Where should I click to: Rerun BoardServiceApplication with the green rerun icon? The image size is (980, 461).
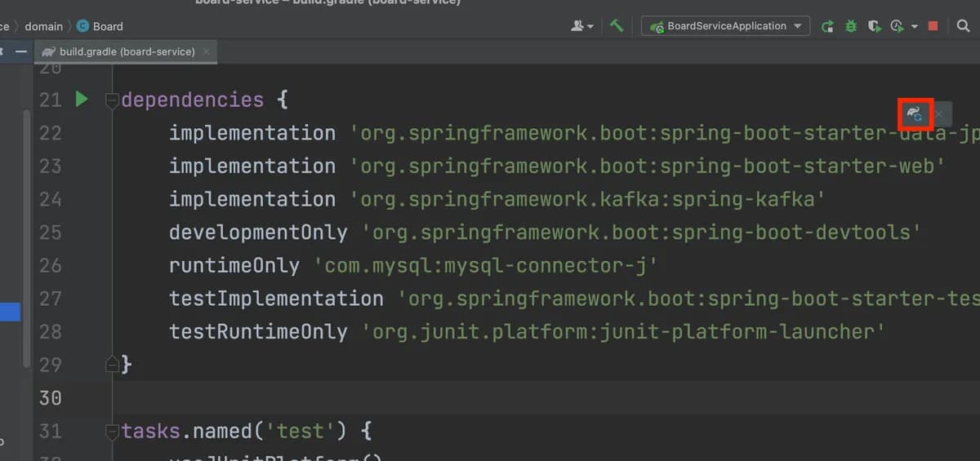[827, 26]
